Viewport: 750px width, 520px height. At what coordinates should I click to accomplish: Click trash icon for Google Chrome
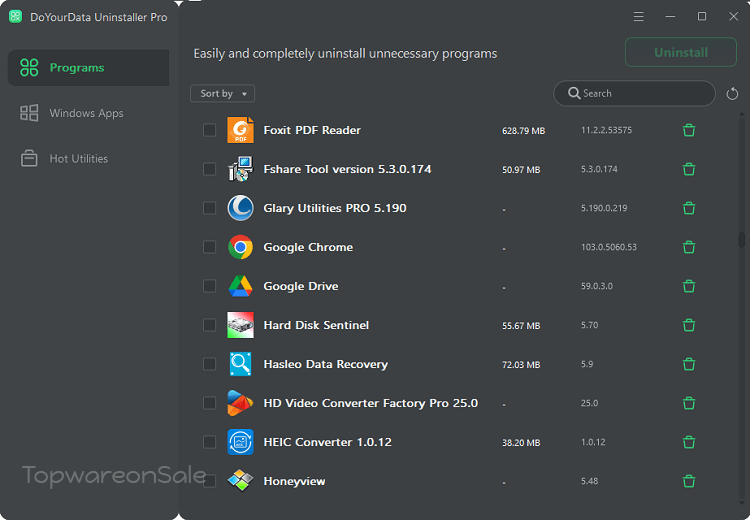point(689,247)
